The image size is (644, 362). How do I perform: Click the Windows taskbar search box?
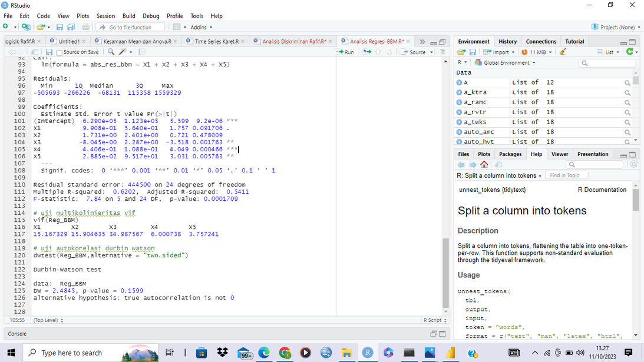(x=71, y=353)
